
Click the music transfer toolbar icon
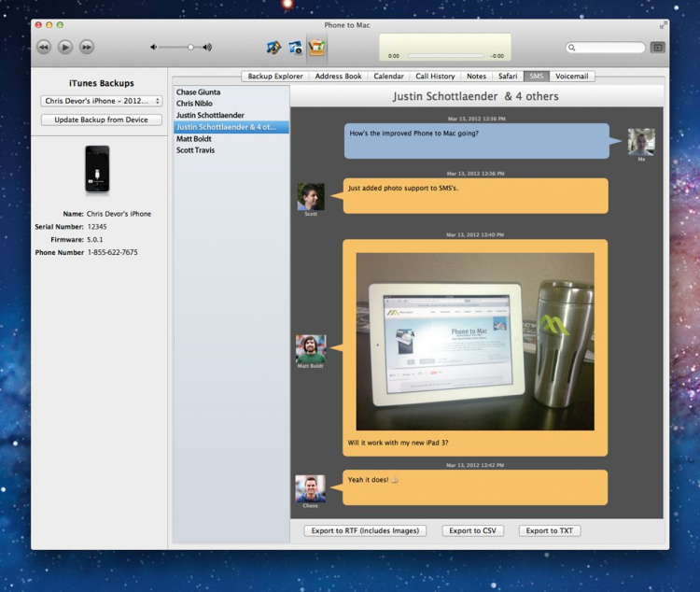(273, 47)
